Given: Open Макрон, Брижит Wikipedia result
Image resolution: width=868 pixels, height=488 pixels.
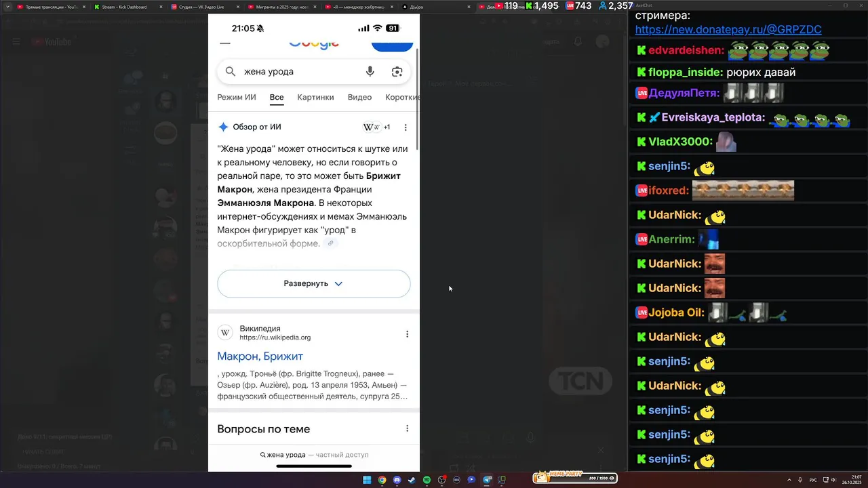Looking at the screenshot, I should [x=260, y=356].
